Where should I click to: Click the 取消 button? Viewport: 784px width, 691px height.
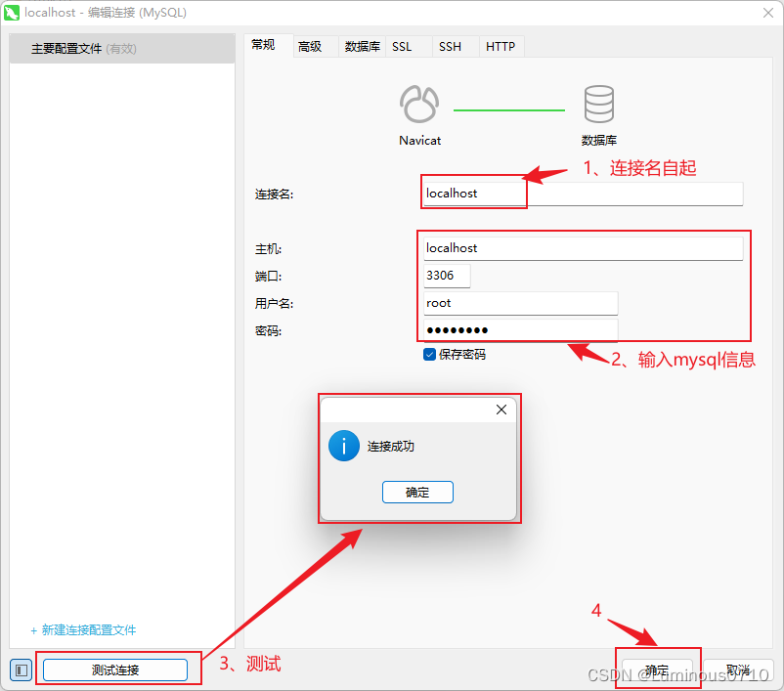point(738,670)
